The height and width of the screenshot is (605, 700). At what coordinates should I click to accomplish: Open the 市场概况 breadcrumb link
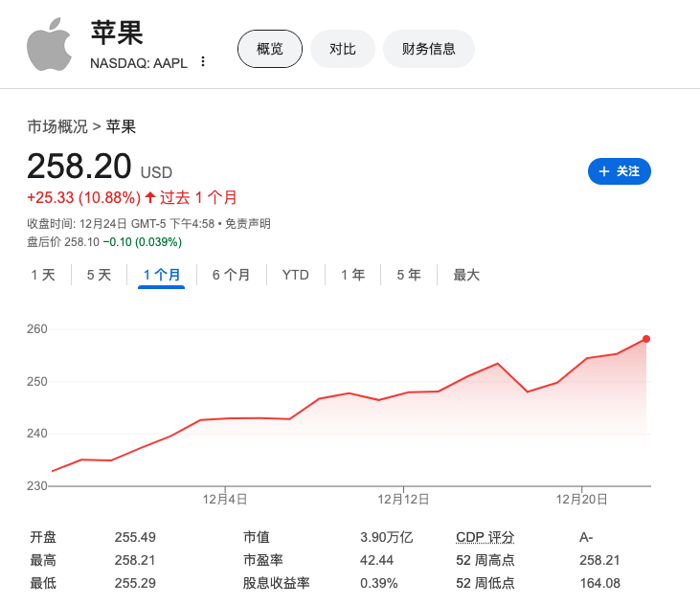point(57,126)
